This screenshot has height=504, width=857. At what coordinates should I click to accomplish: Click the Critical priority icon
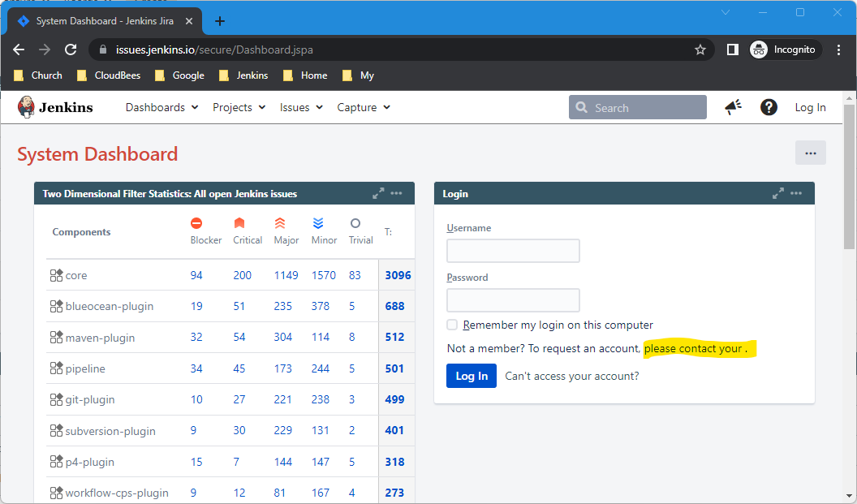click(240, 222)
